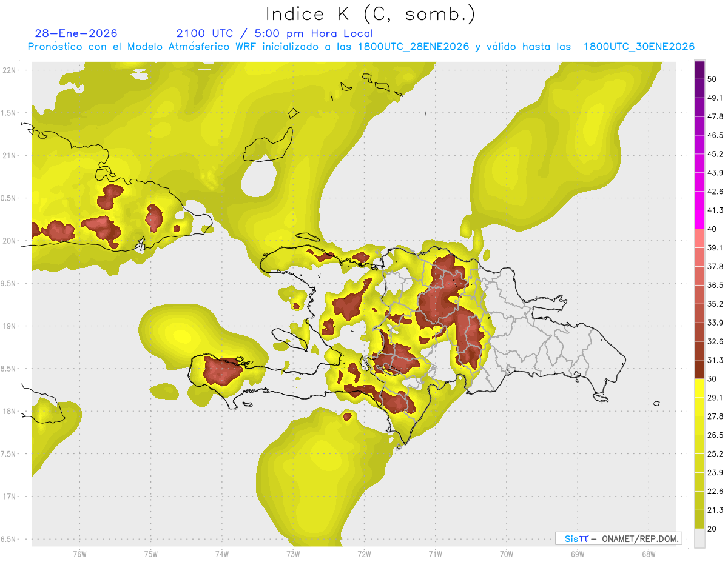Viewport: 728px width, 562px height.
Task: Click longitude label "71W"
Action: (435, 554)
